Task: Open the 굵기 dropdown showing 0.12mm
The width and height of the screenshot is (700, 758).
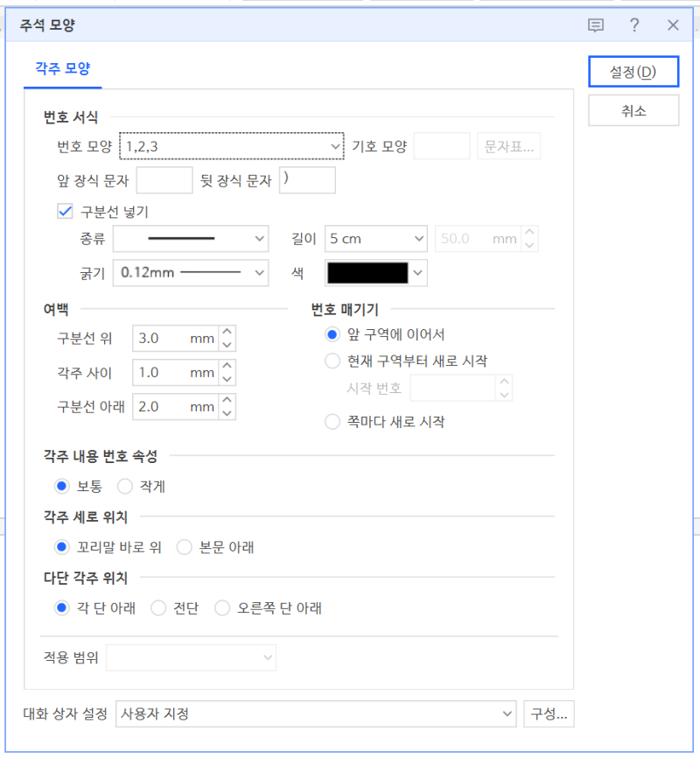Action: 191,272
